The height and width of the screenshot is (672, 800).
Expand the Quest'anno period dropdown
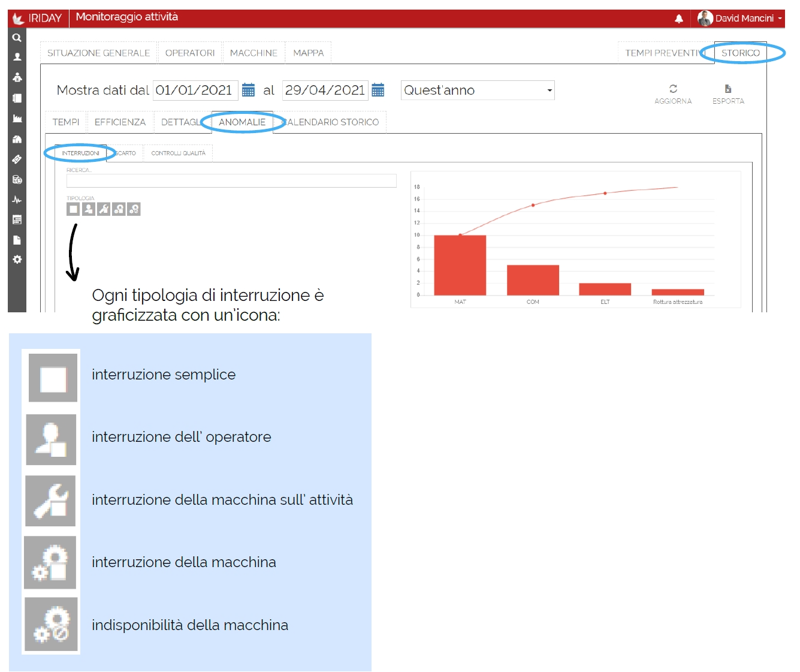478,91
